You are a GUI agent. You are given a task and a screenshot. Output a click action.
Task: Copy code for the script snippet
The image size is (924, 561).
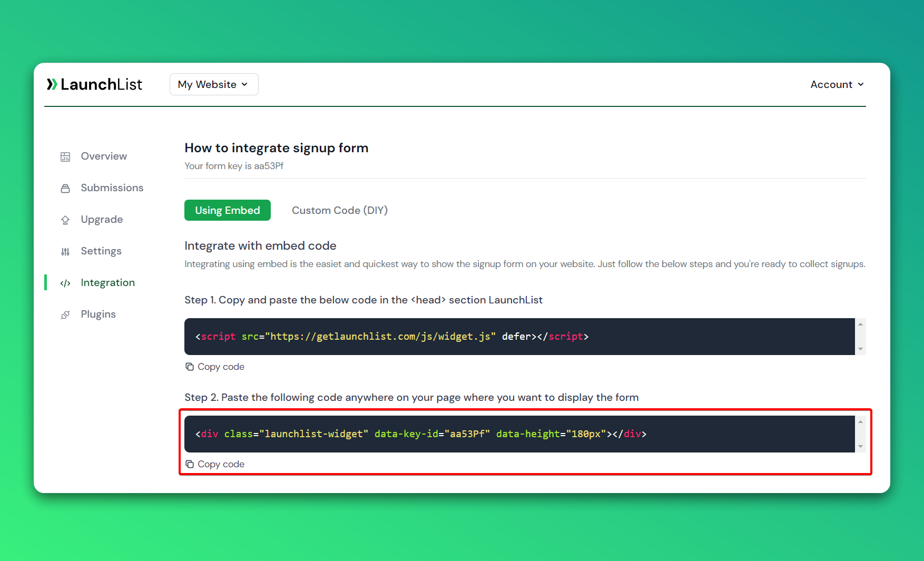[x=215, y=367]
